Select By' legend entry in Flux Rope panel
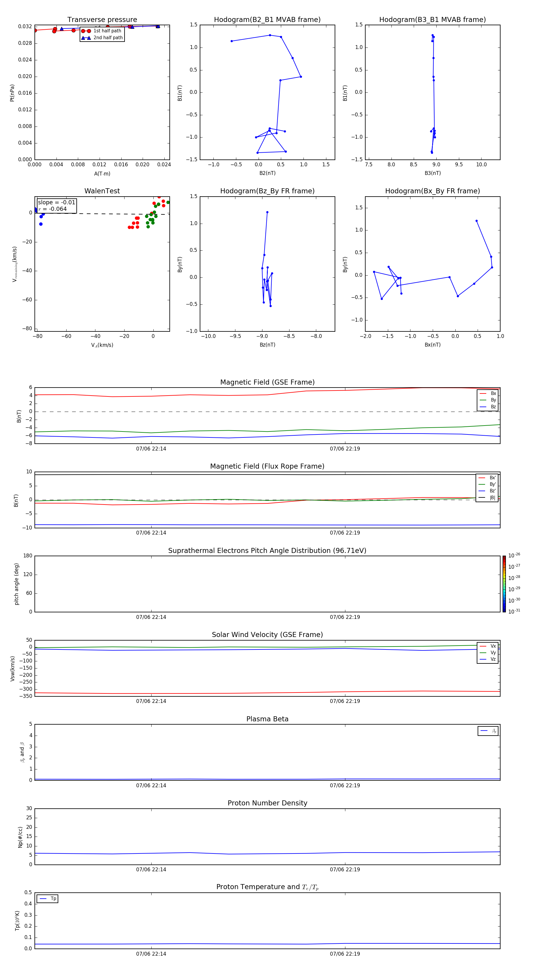The height and width of the screenshot is (980, 535). 487,484
